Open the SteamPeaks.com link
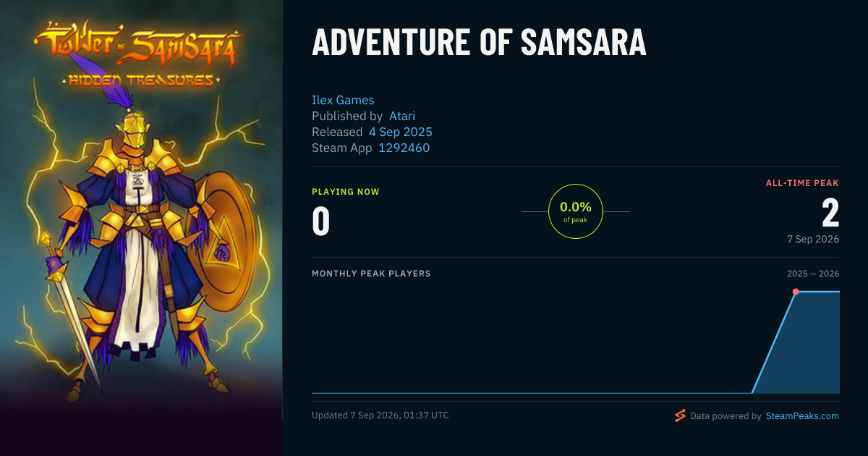The width and height of the screenshot is (868, 456). [802, 416]
